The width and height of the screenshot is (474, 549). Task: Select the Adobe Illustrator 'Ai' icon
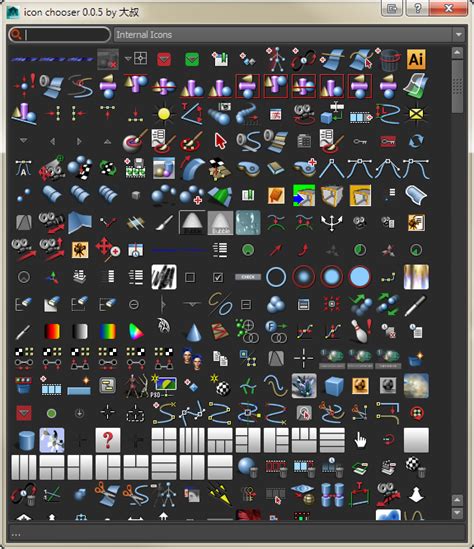[416, 59]
